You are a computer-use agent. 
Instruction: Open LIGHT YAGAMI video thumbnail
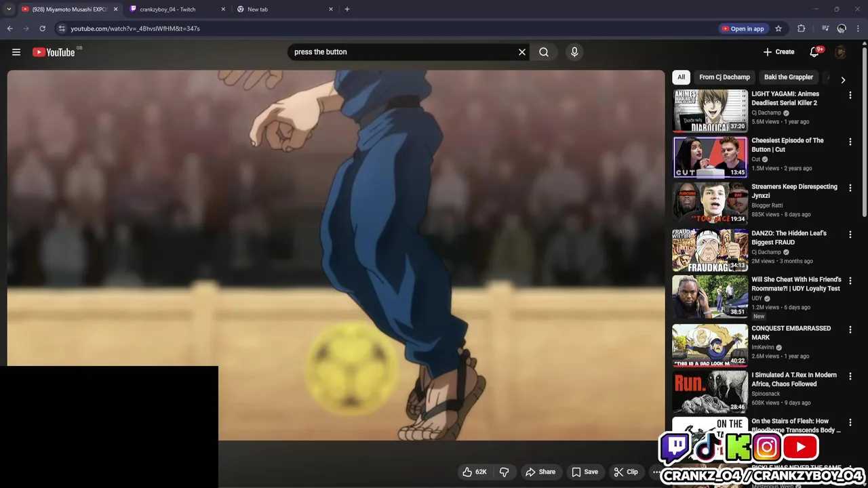[x=710, y=110]
